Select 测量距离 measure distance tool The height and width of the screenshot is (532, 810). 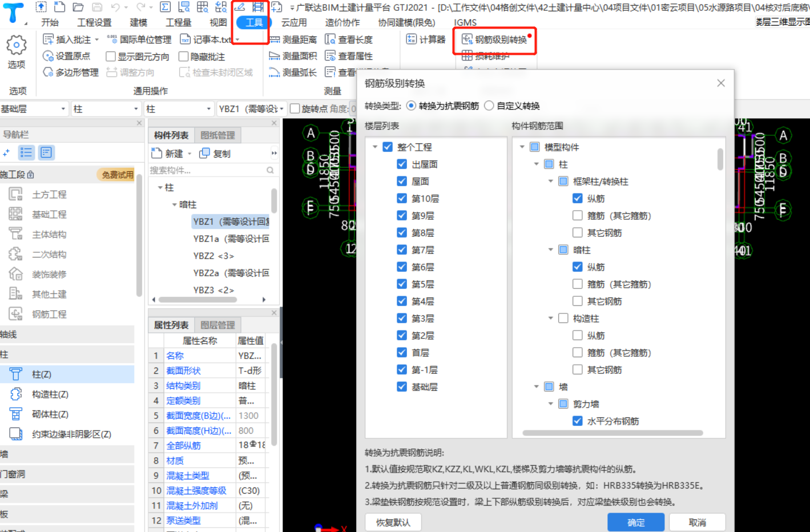pos(293,39)
